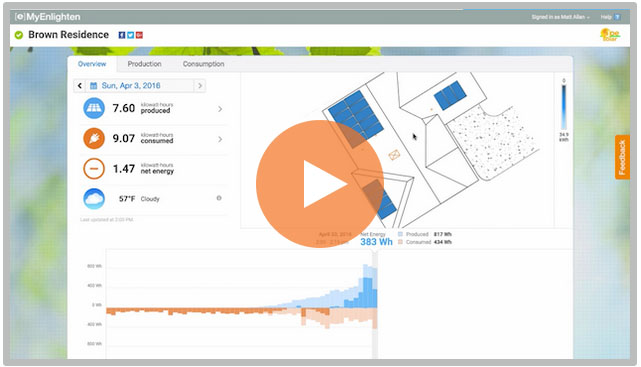Share via Twitter icon beside Brown Residence
641x367 pixels.
[x=130, y=35]
